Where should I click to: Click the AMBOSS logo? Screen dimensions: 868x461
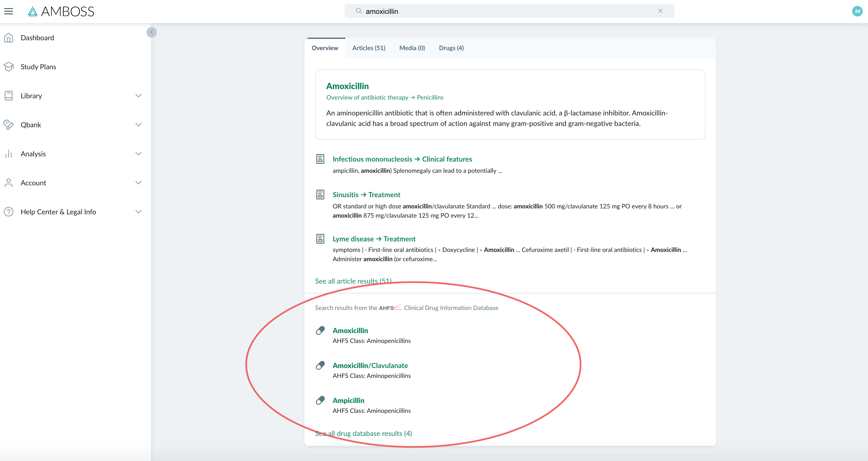pyautogui.click(x=61, y=12)
